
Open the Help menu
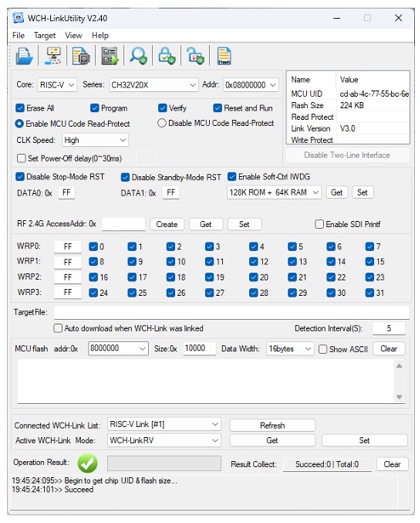100,36
